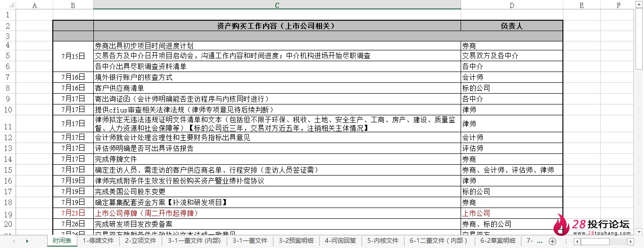Screen dimensions: 644x248
Task: Select row 19 header
Action: pyautogui.click(x=8, y=213)
